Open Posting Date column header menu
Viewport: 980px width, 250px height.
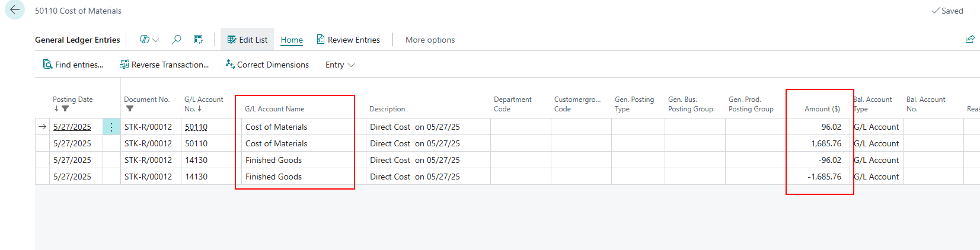click(73, 100)
